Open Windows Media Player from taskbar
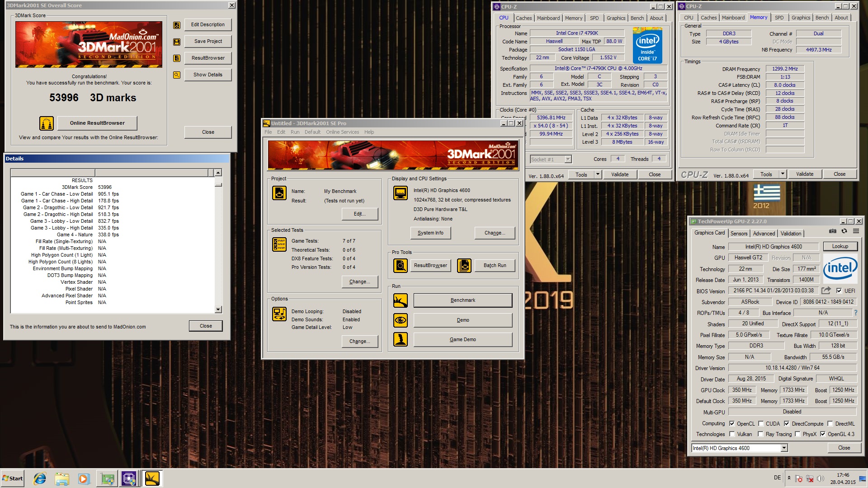The image size is (868, 488). tap(84, 479)
